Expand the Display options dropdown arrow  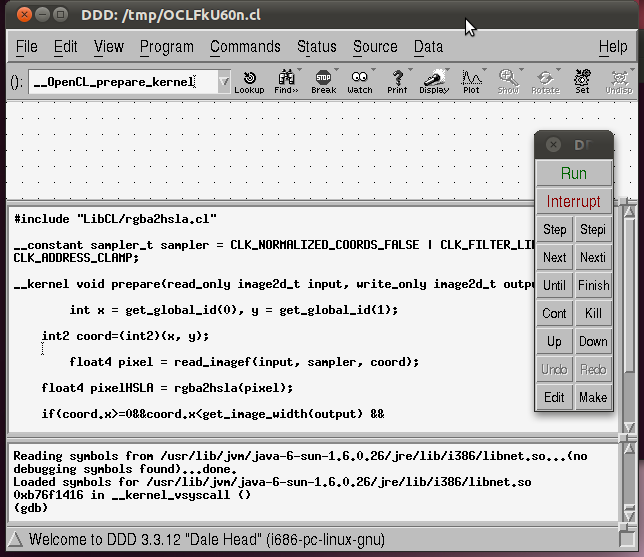447,69
